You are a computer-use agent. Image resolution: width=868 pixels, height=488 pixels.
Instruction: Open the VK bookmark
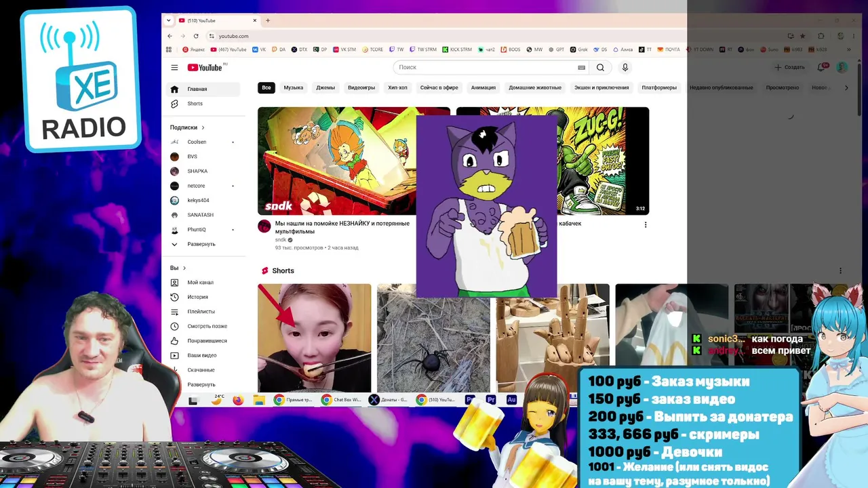point(259,49)
